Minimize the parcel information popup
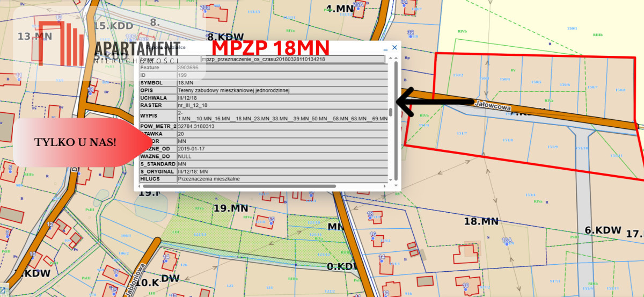 384,48
